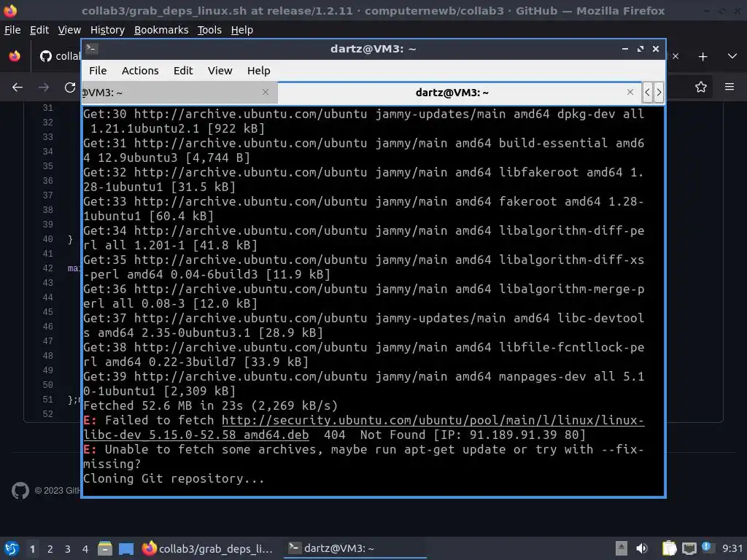Open Firefox Edit menu
This screenshot has height=560, width=747.
tap(39, 30)
